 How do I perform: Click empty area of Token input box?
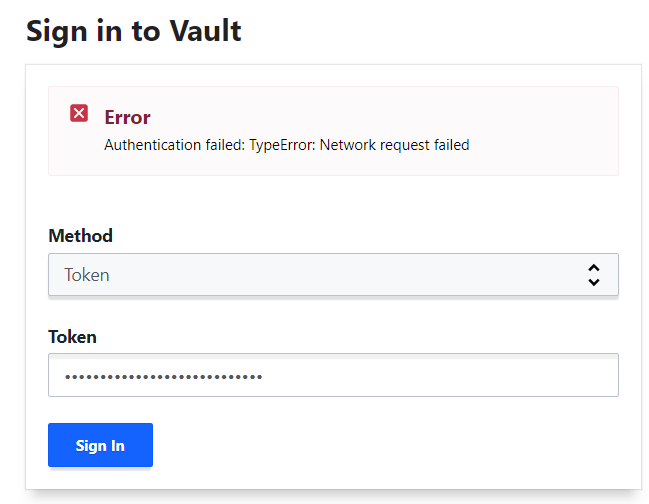click(x=439, y=375)
